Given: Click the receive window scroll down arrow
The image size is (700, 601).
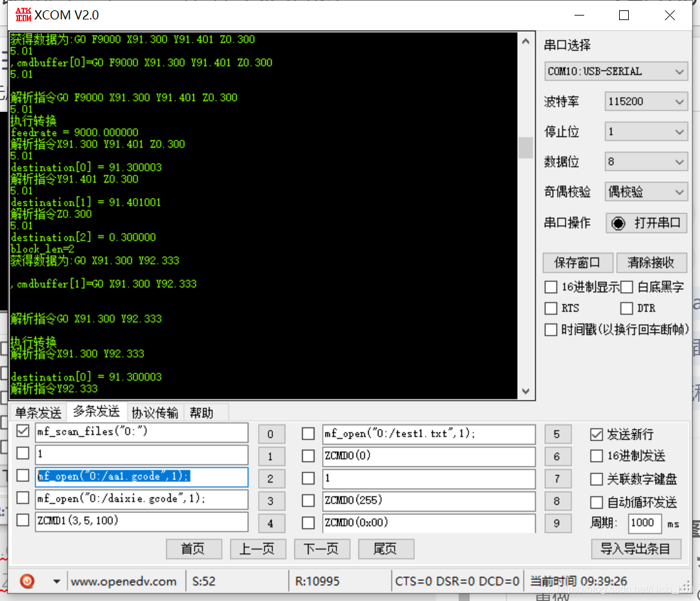Looking at the screenshot, I should pos(526,391).
